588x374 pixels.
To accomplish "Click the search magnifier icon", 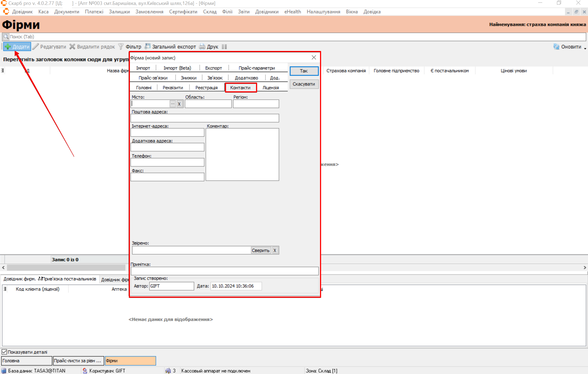I will [6, 37].
